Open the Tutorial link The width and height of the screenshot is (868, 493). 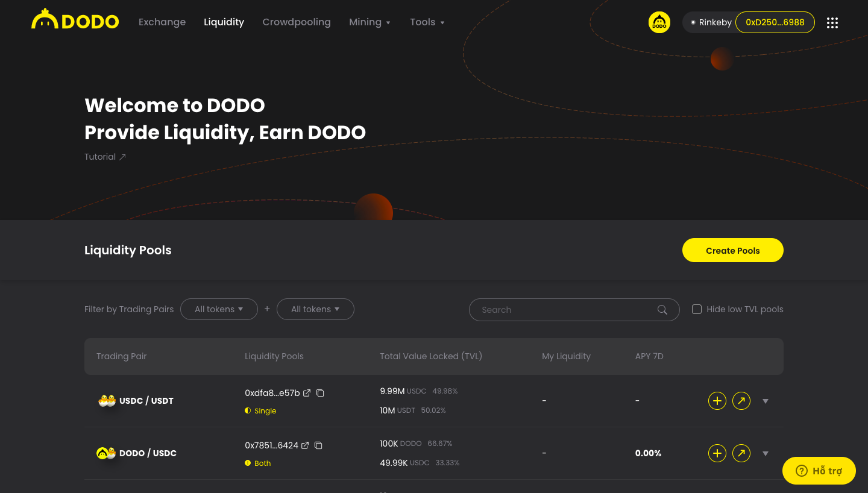[x=105, y=157]
